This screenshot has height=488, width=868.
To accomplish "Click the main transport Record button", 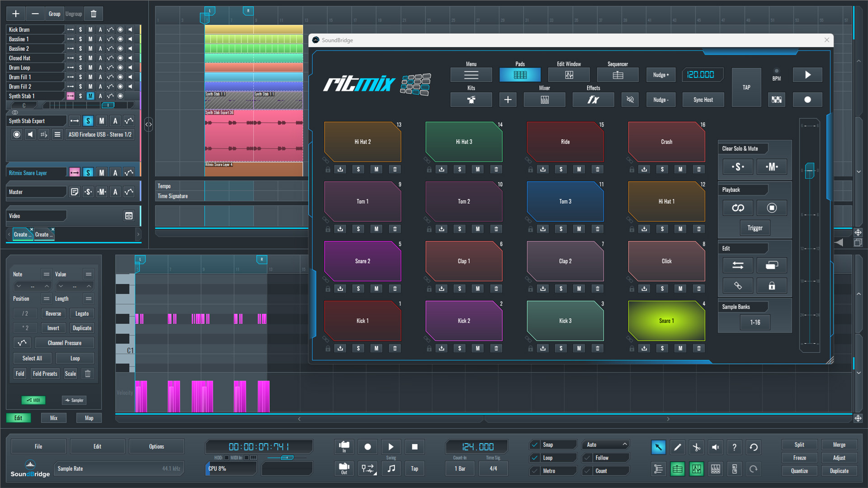I will click(x=368, y=447).
